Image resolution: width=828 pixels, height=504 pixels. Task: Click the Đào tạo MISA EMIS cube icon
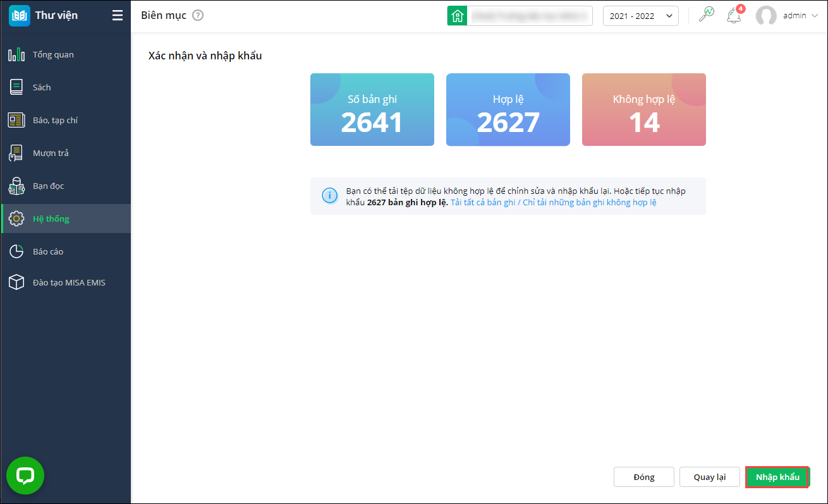tap(16, 282)
